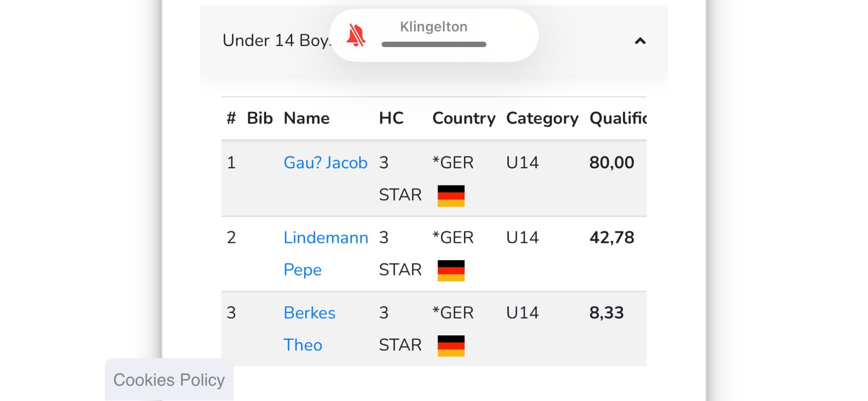Open the Cookies Policy button
The width and height of the screenshot is (868, 401).
169,380
